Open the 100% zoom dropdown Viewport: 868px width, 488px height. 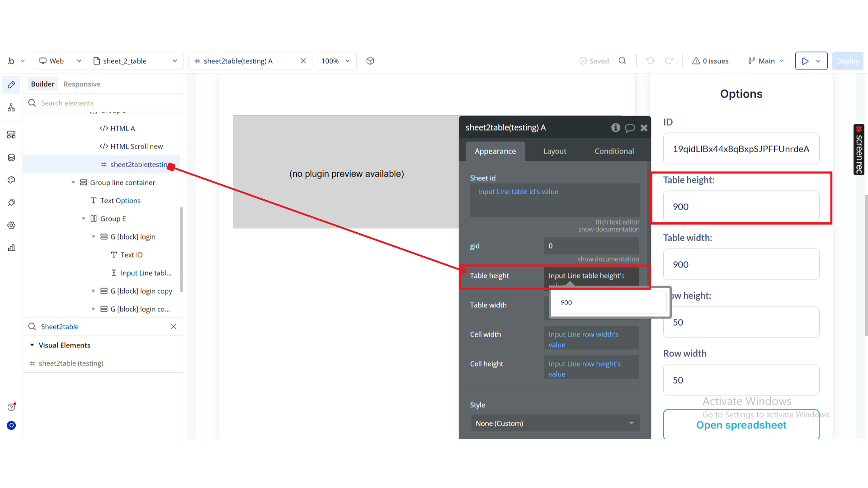coord(336,61)
